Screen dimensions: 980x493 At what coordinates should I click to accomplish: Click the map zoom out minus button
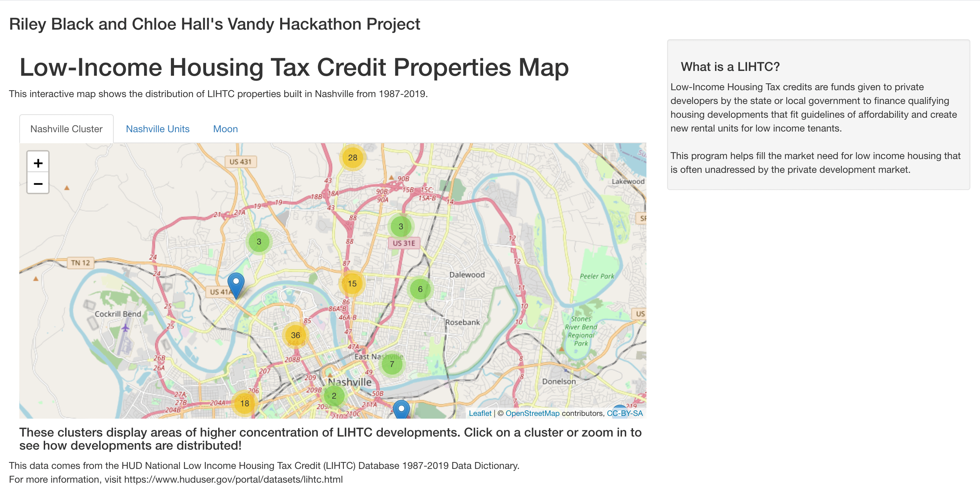click(38, 184)
